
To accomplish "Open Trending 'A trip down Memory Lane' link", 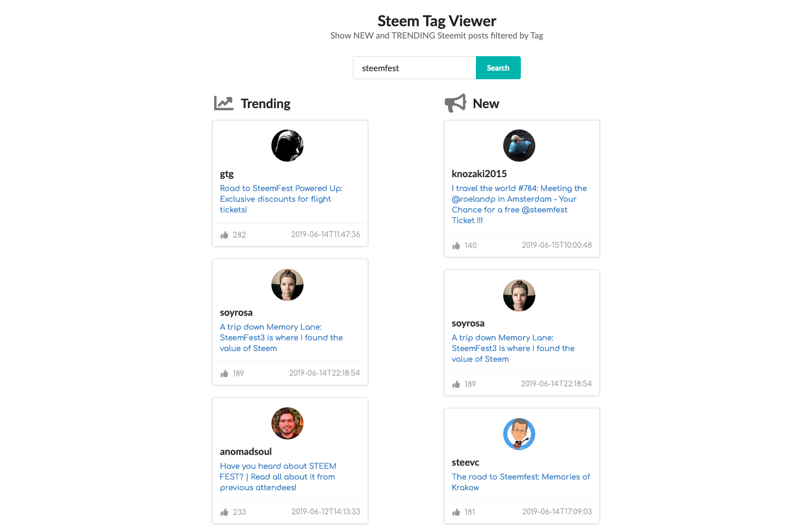I will (x=281, y=338).
